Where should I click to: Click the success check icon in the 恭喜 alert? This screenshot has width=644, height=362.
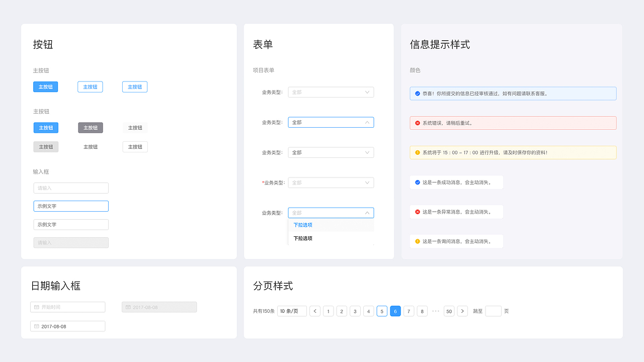pyautogui.click(x=418, y=94)
